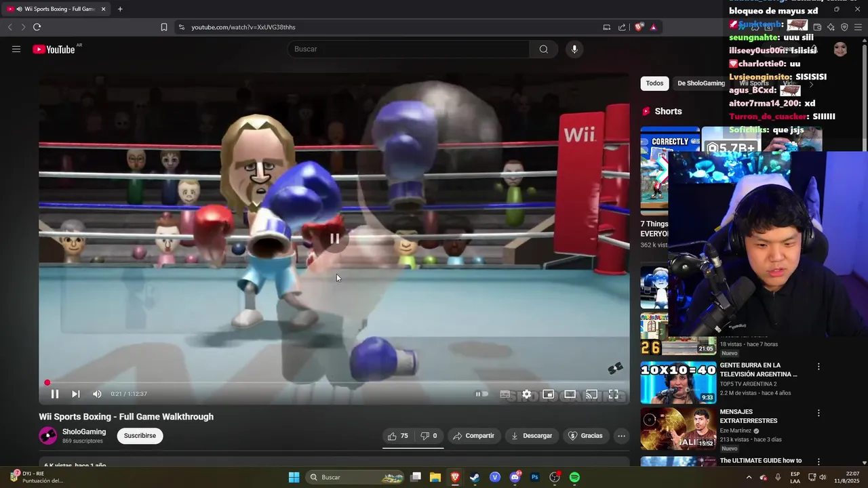Show more filter chips with right chevron
The width and height of the screenshot is (868, 488).
(x=811, y=84)
